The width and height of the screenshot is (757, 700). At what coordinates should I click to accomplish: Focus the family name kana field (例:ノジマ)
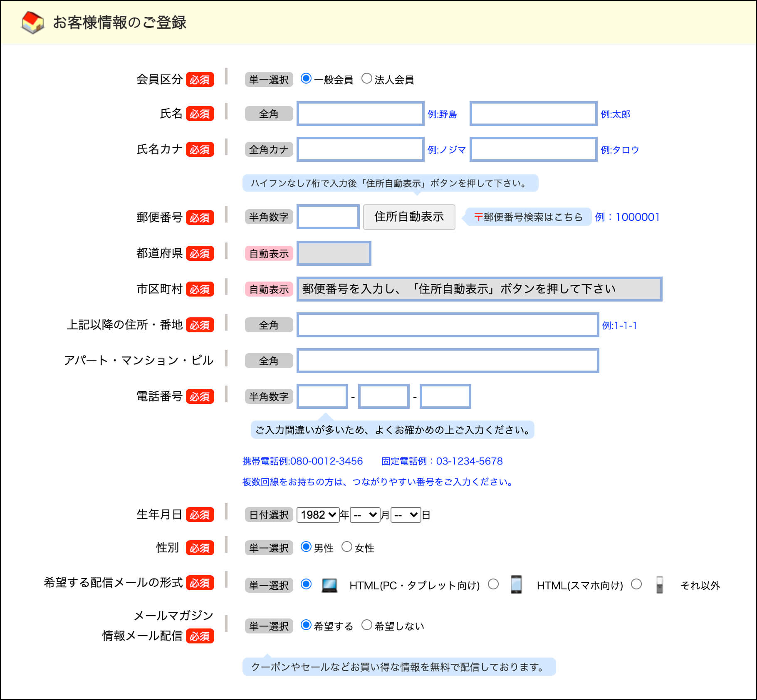[x=361, y=149]
